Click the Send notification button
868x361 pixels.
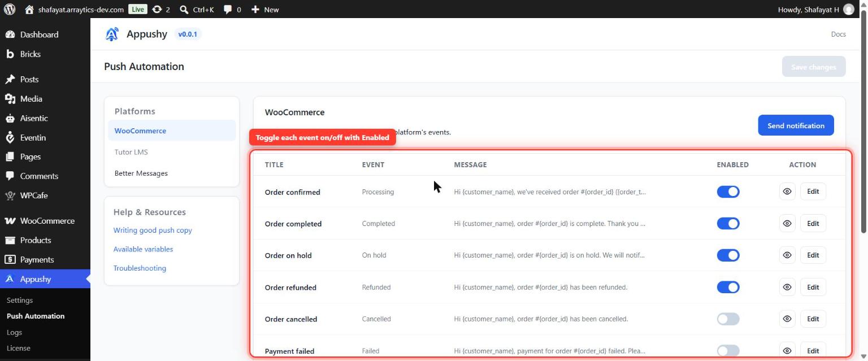796,125
